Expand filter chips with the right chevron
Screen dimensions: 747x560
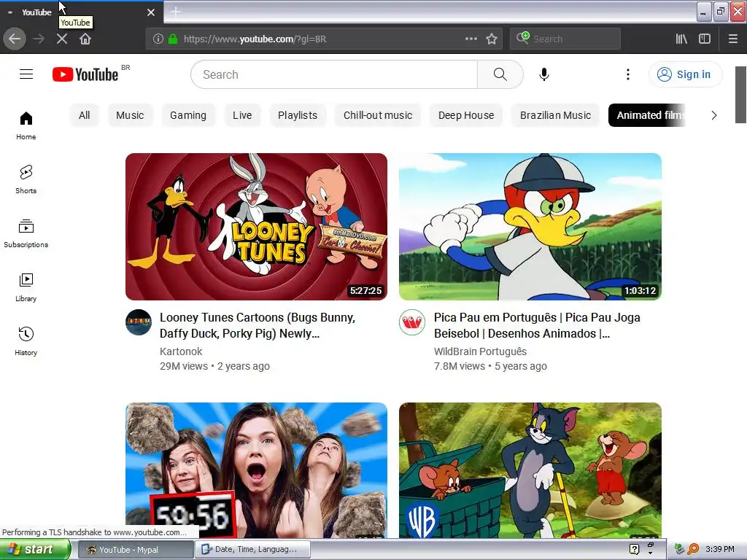713,115
